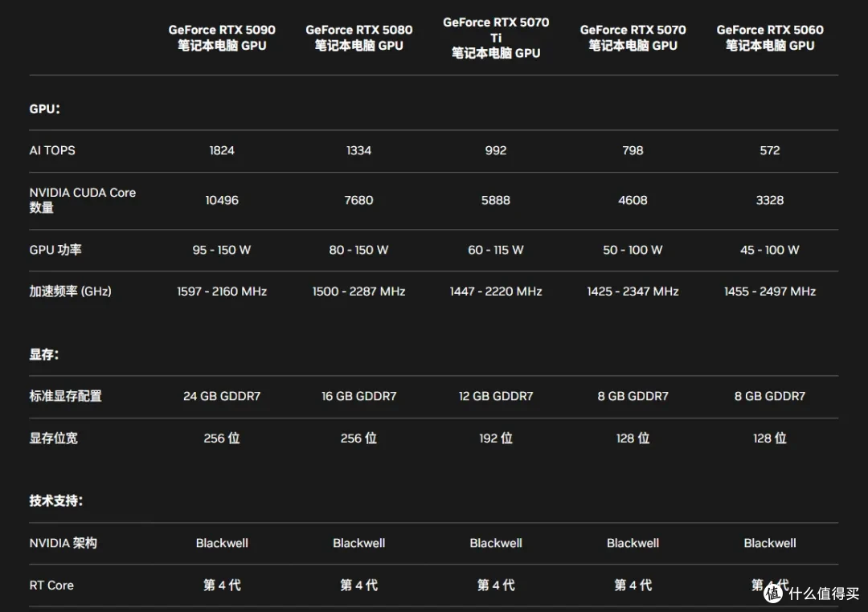The image size is (868, 612).
Task: Click the 技术支持: section heading
Action: 56,501
